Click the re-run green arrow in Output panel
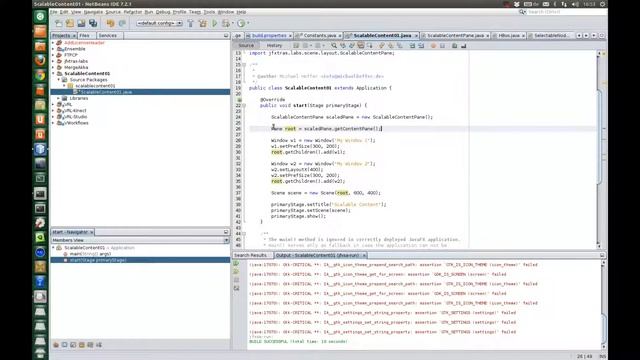Image resolution: width=640 pixels, height=360 pixels. tap(236, 264)
